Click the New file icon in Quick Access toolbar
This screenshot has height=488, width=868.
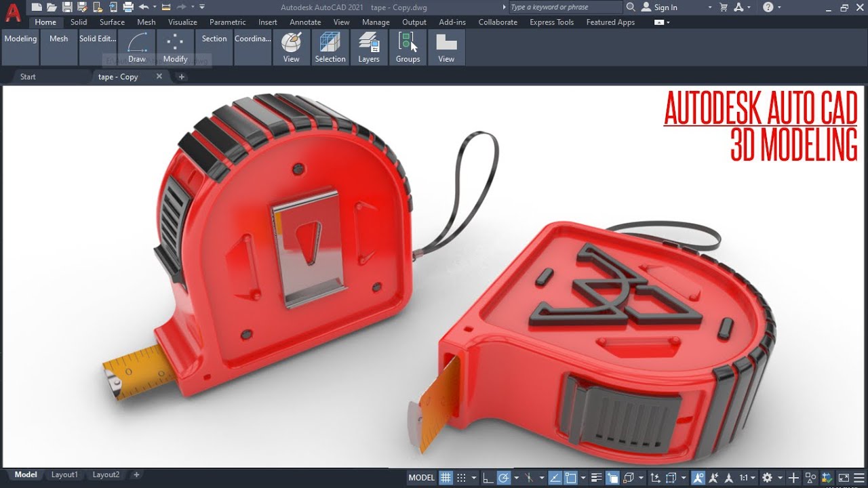click(37, 7)
